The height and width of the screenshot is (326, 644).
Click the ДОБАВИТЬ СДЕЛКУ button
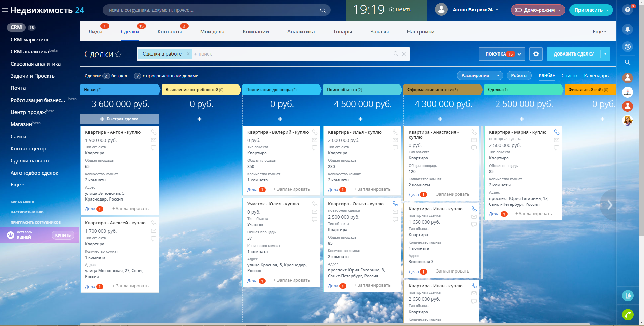pyautogui.click(x=574, y=54)
